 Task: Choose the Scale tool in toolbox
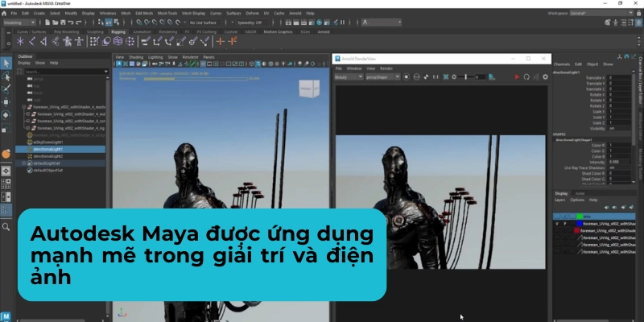coord(6,129)
